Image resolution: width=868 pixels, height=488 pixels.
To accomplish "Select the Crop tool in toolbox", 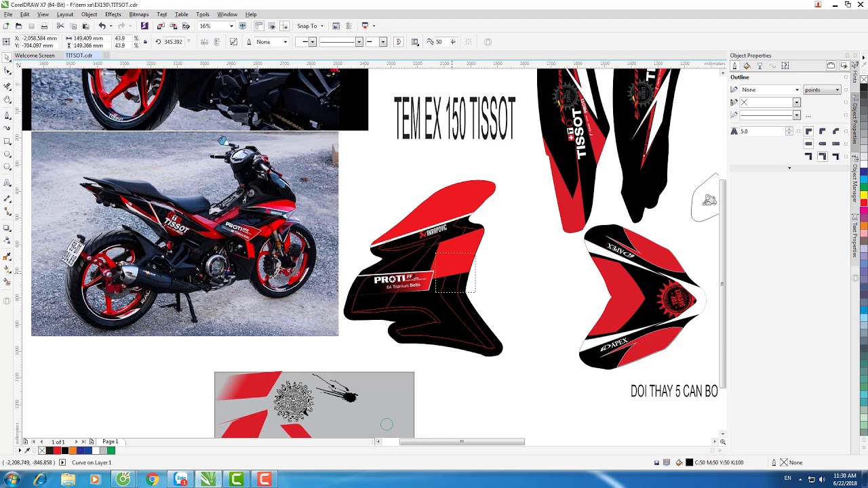I will point(7,86).
